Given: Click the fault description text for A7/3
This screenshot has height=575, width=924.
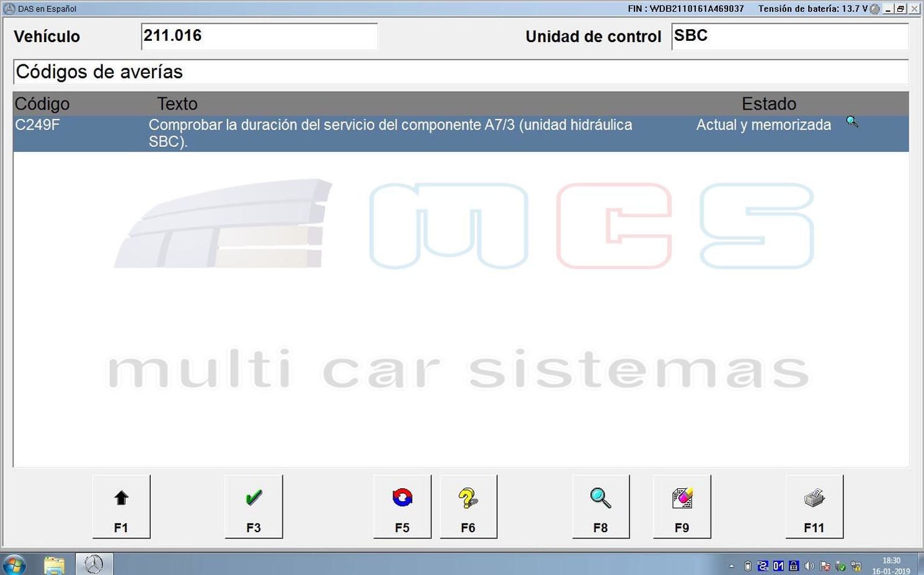Looking at the screenshot, I should [x=390, y=133].
